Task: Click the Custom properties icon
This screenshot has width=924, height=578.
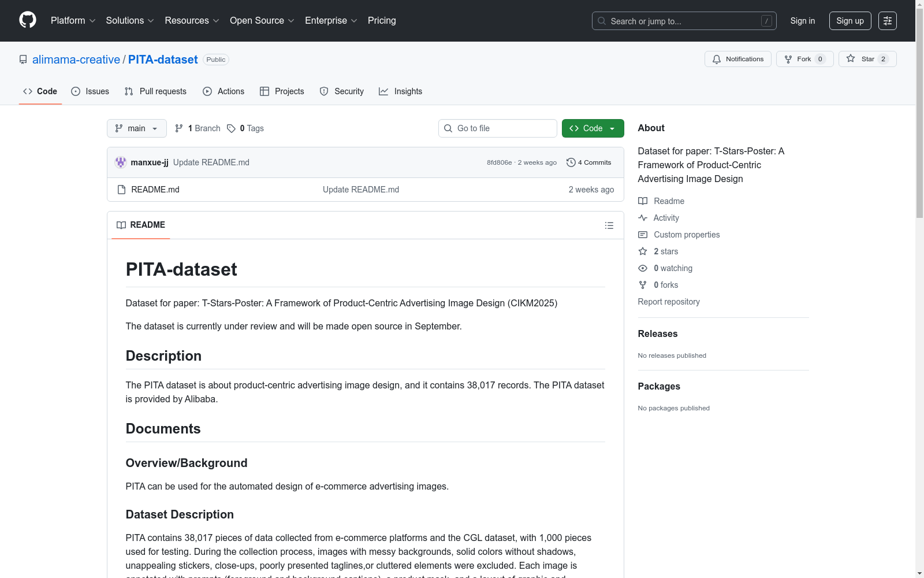Action: (x=643, y=235)
